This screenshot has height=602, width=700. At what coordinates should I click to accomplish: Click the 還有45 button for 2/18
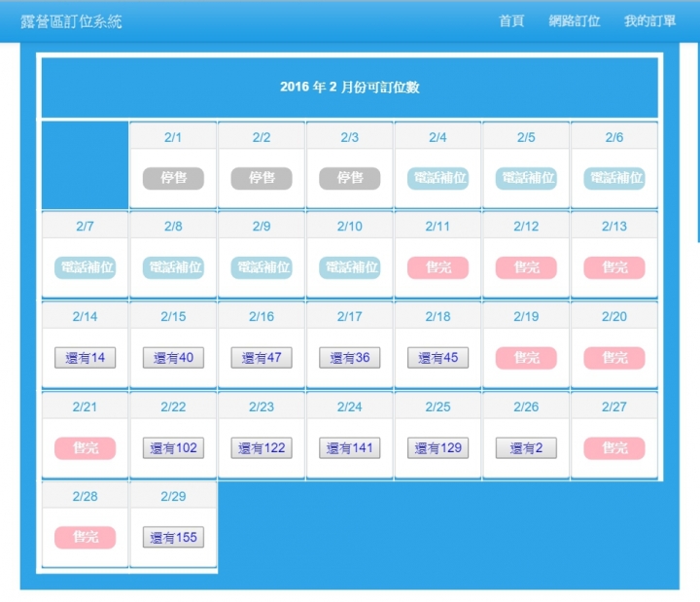tap(437, 358)
